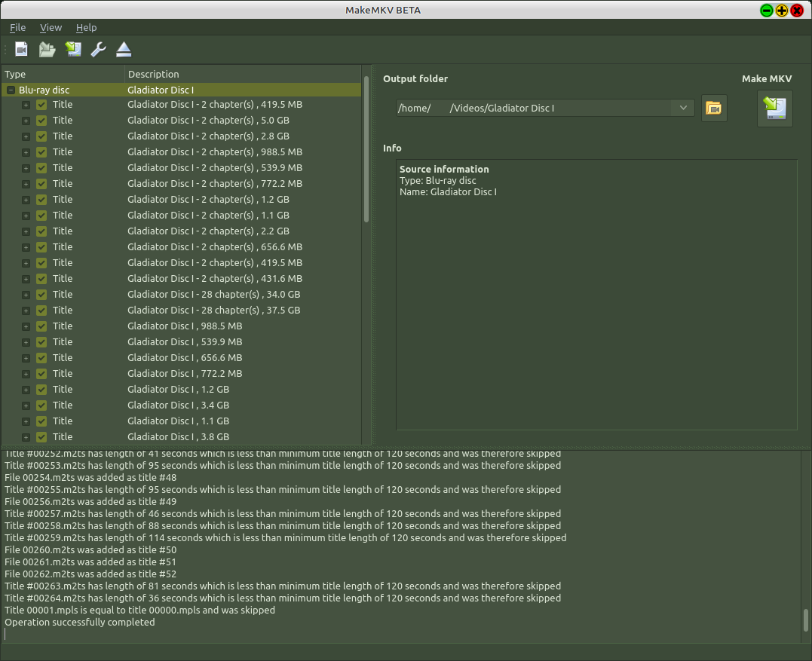This screenshot has width=812, height=661.
Task: Click the Description column header
Action: pyautogui.click(x=243, y=74)
